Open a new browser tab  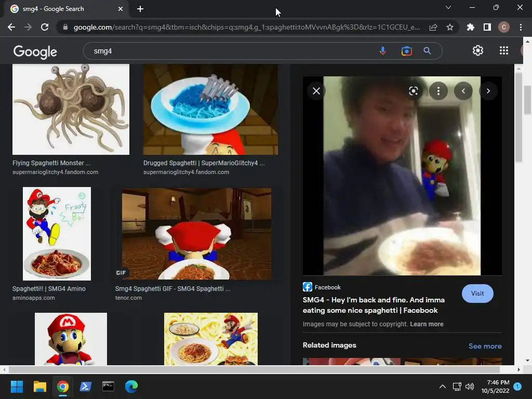(140, 9)
